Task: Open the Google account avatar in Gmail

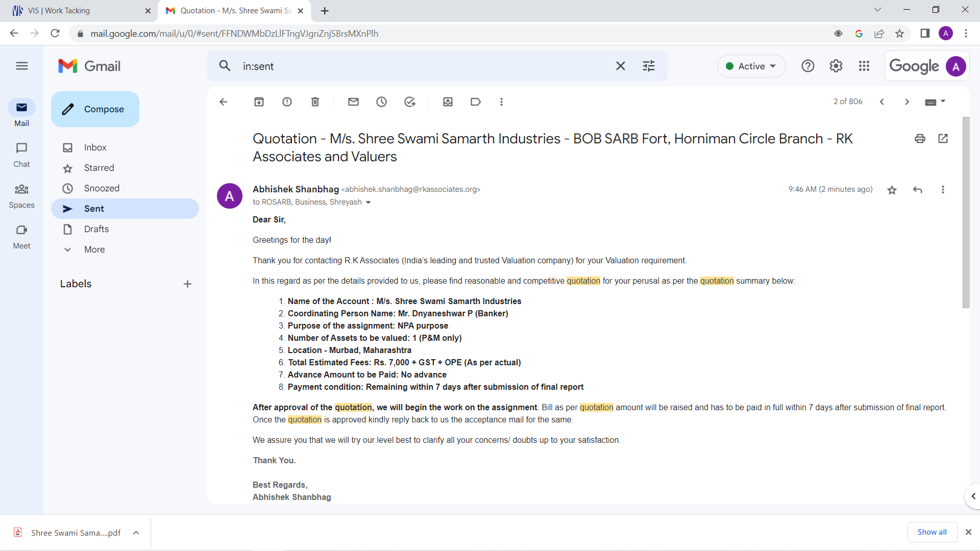Action: point(955,66)
